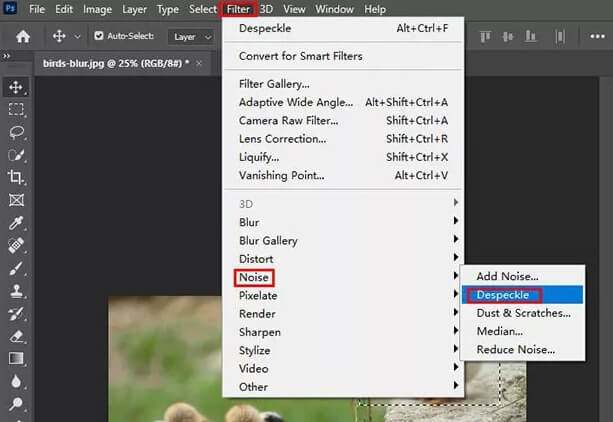Image resolution: width=613 pixels, height=422 pixels.
Task: Select the Eyedropper tool
Action: pyautogui.click(x=16, y=223)
